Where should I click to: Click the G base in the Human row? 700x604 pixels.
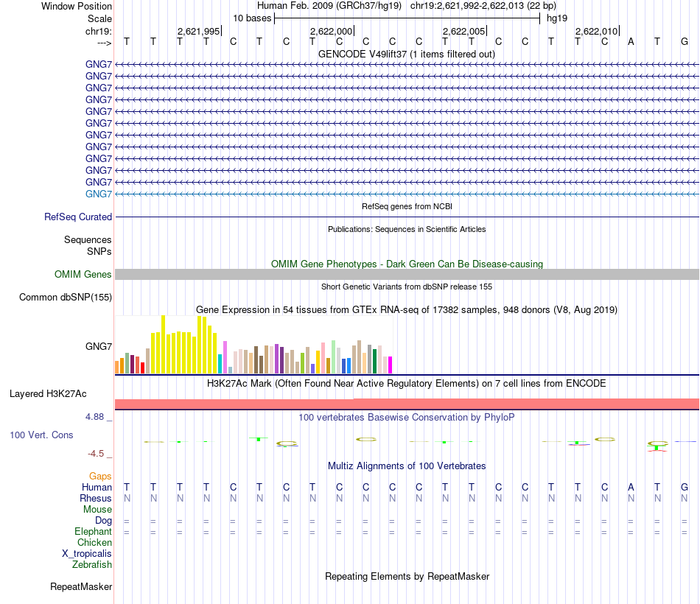coord(685,487)
